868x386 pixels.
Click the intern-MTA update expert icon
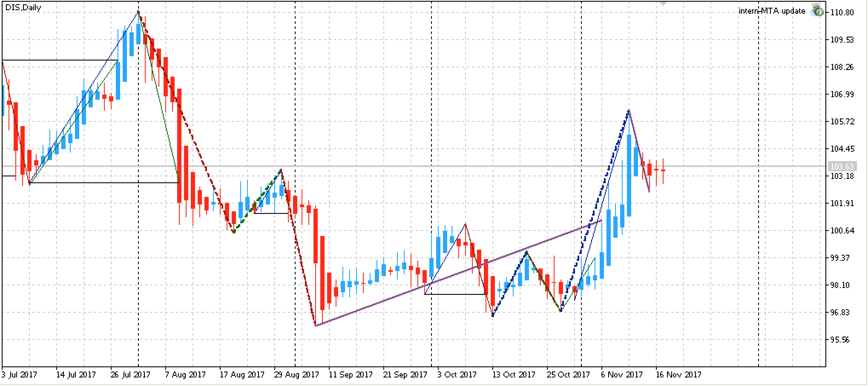817,11
